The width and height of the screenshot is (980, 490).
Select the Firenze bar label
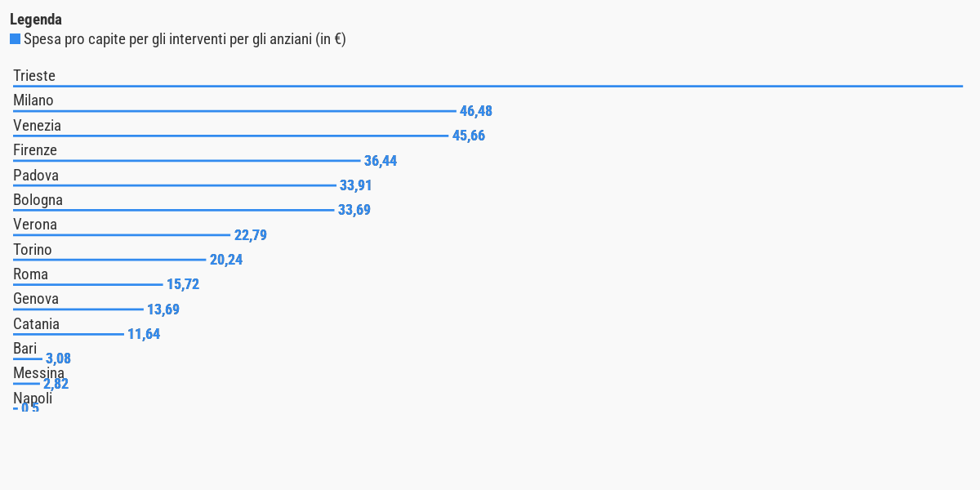click(35, 150)
